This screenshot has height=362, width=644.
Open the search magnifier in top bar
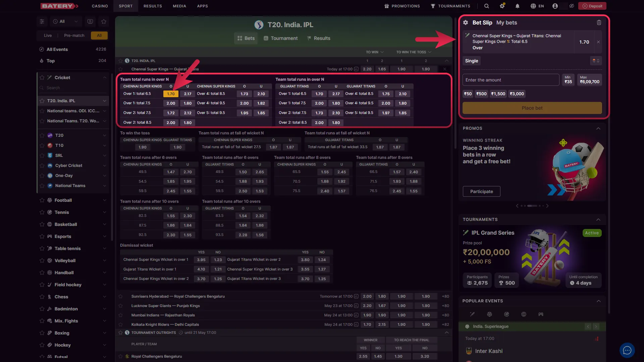click(487, 6)
